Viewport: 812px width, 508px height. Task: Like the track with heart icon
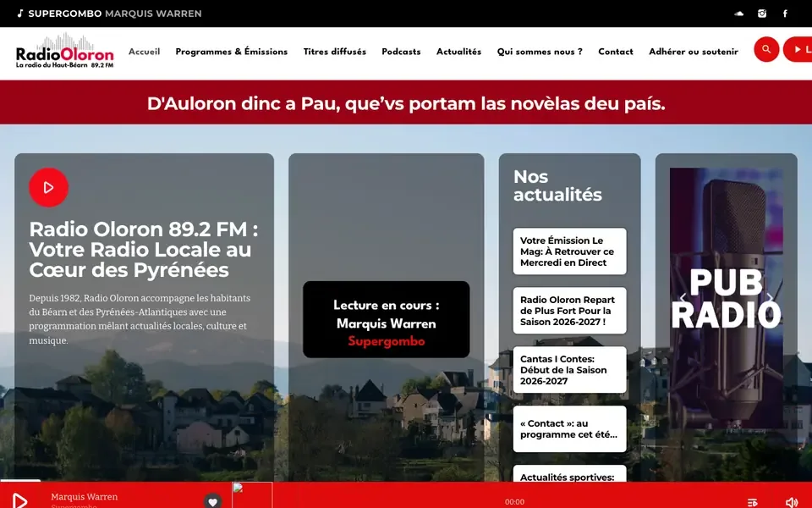point(212,500)
